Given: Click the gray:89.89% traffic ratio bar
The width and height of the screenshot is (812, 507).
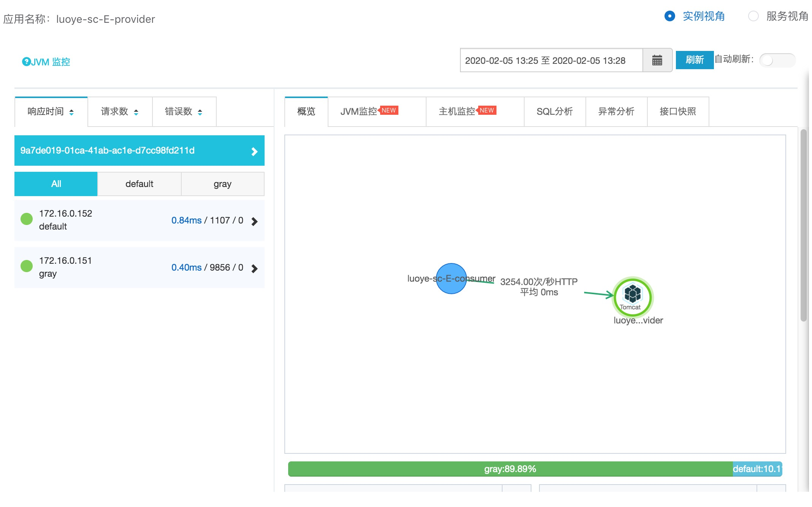Looking at the screenshot, I should click(x=510, y=469).
